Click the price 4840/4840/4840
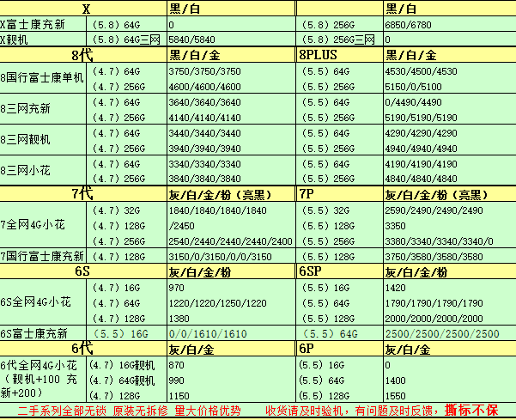The image size is (516, 420). click(421, 179)
